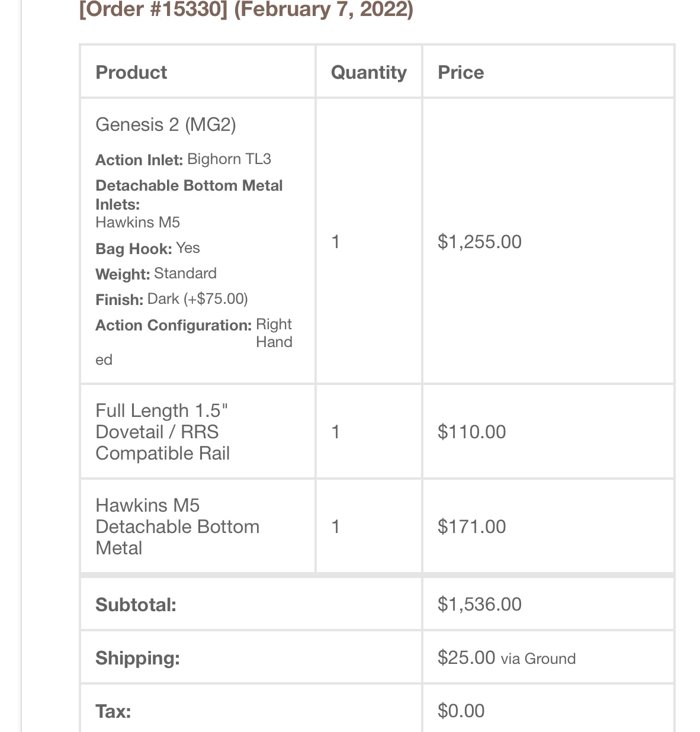Select the Price column header
Screen dimensions: 700x732
[461, 72]
